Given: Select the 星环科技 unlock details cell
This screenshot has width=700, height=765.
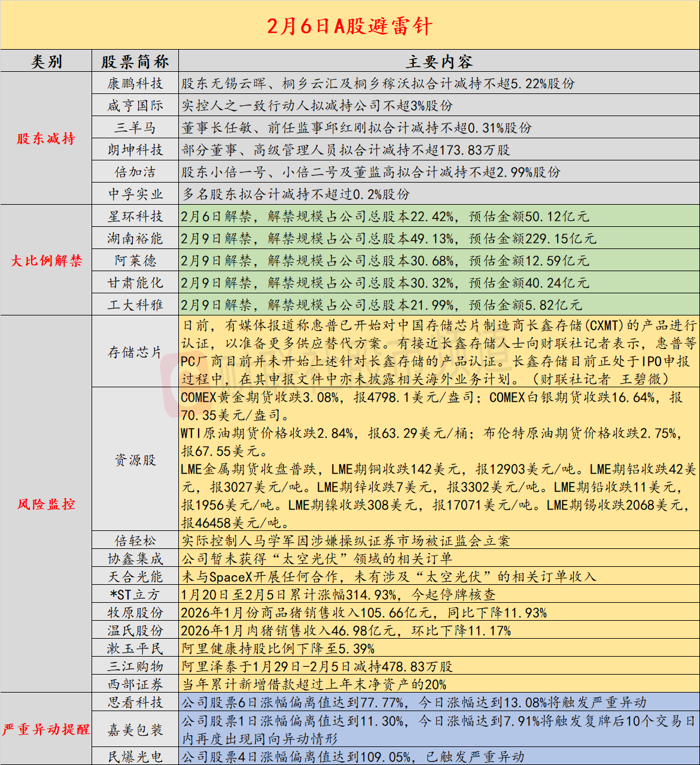Looking at the screenshot, I should tap(439, 216).
